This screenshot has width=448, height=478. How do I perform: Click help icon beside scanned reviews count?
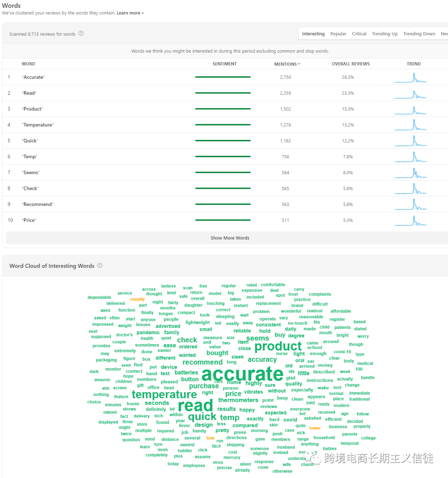click(81, 34)
